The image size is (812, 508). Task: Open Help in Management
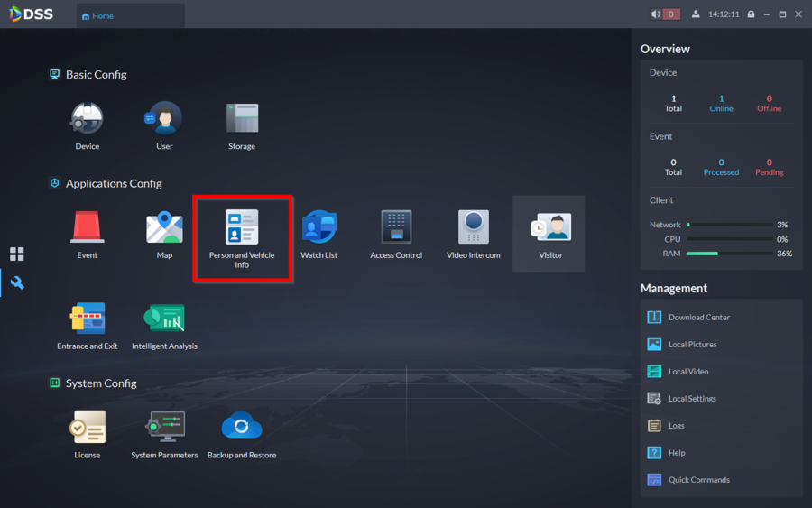pos(667,453)
